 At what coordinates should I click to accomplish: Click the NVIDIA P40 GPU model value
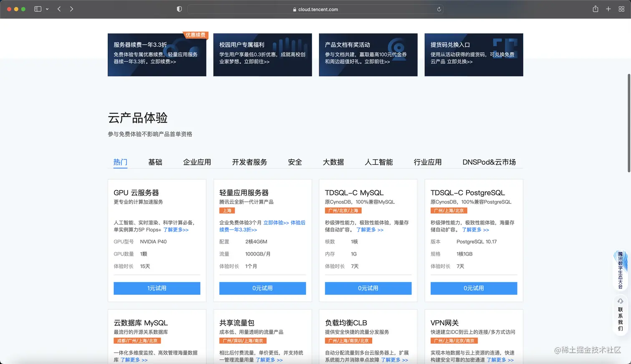[x=154, y=242]
